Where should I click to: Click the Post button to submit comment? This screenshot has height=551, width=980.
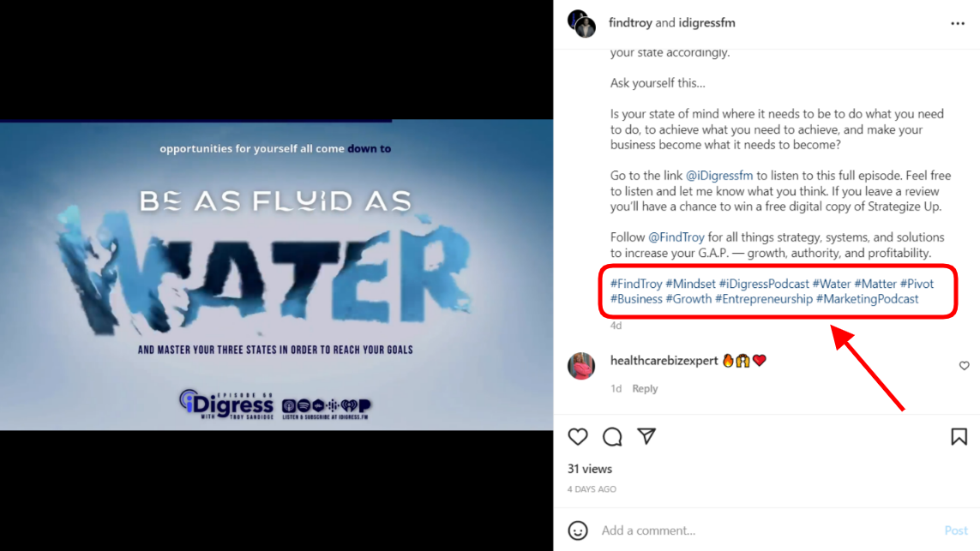pos(956,530)
